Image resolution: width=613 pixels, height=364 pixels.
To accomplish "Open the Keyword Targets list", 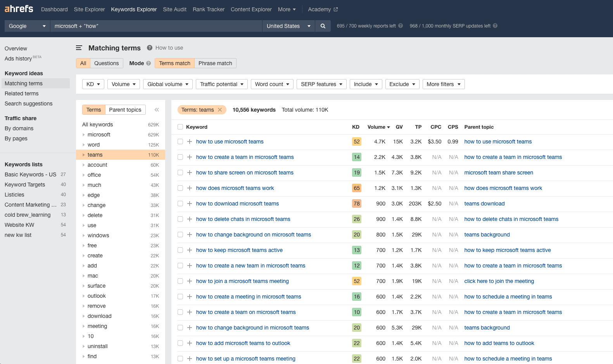I will click(x=25, y=185).
